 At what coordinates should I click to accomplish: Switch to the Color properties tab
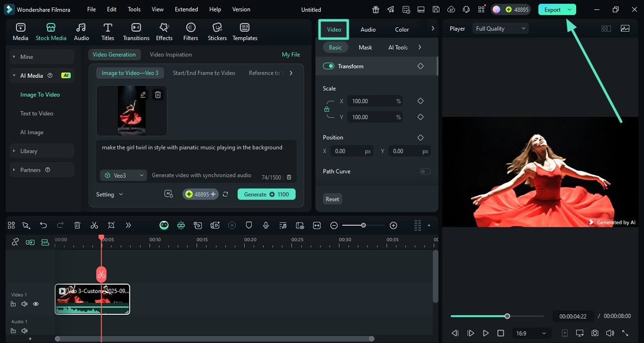coord(402,30)
